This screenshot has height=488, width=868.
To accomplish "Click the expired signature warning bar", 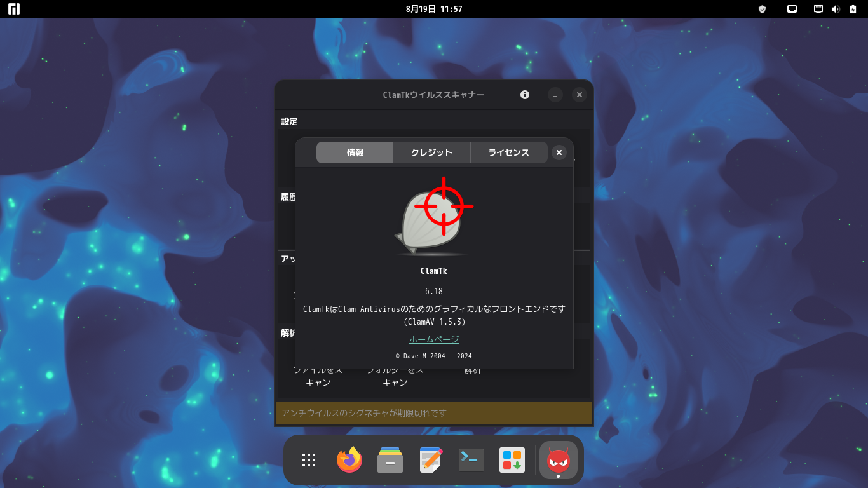I will click(x=434, y=413).
